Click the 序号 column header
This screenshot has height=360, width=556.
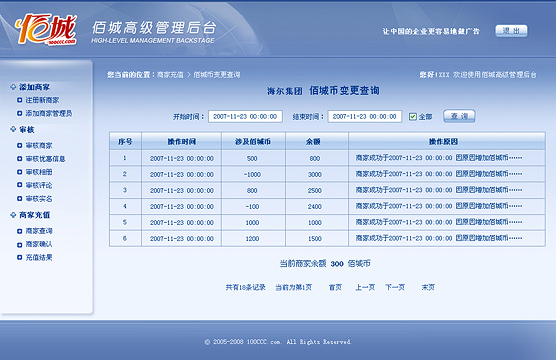pos(125,142)
